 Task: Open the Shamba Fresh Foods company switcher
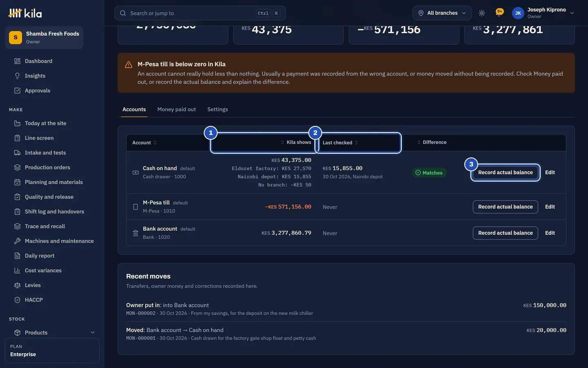pyautogui.click(x=44, y=38)
